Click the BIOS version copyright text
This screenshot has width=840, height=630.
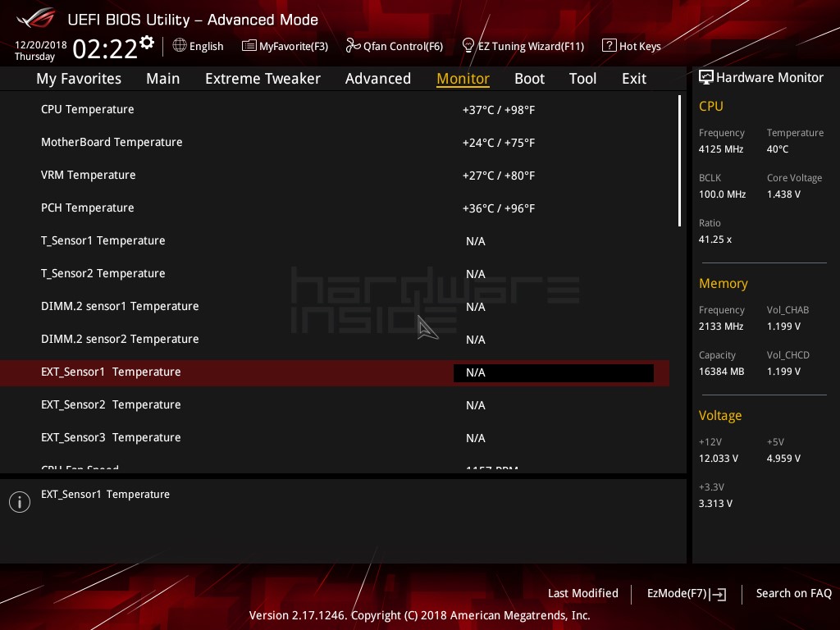(419, 615)
